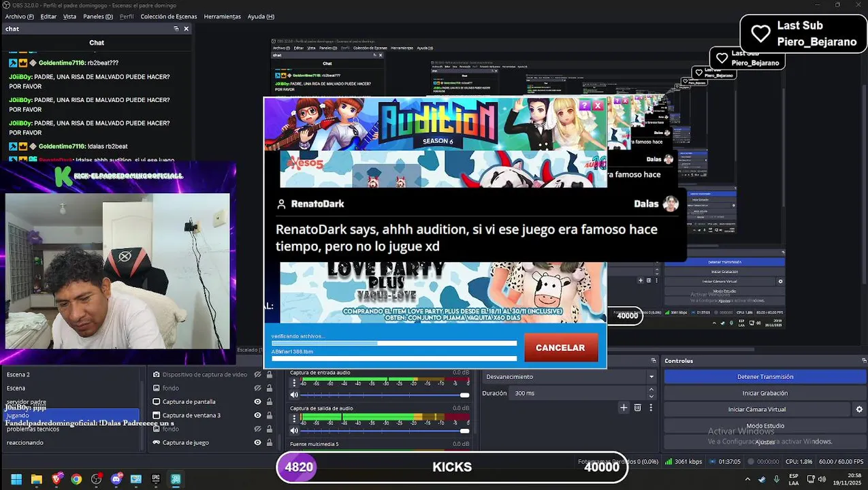868x490 pixels.
Task: Open File Explorer from taskbar
Action: click(x=36, y=479)
